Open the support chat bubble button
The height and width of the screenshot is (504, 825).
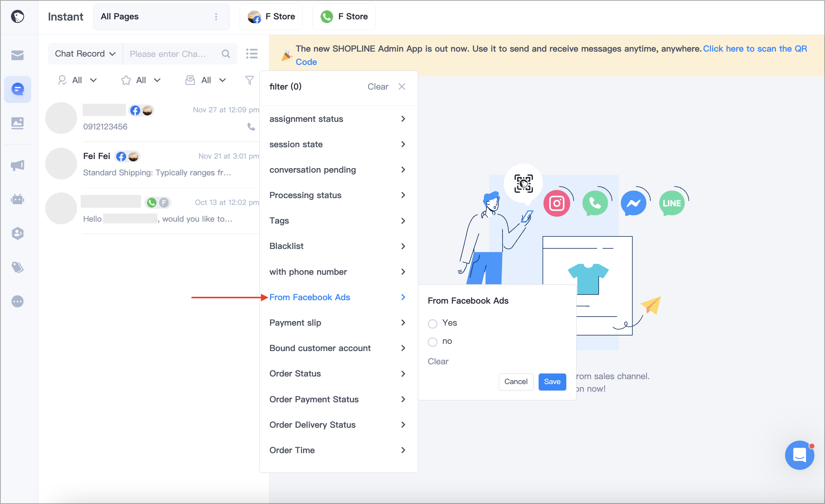[x=799, y=455]
